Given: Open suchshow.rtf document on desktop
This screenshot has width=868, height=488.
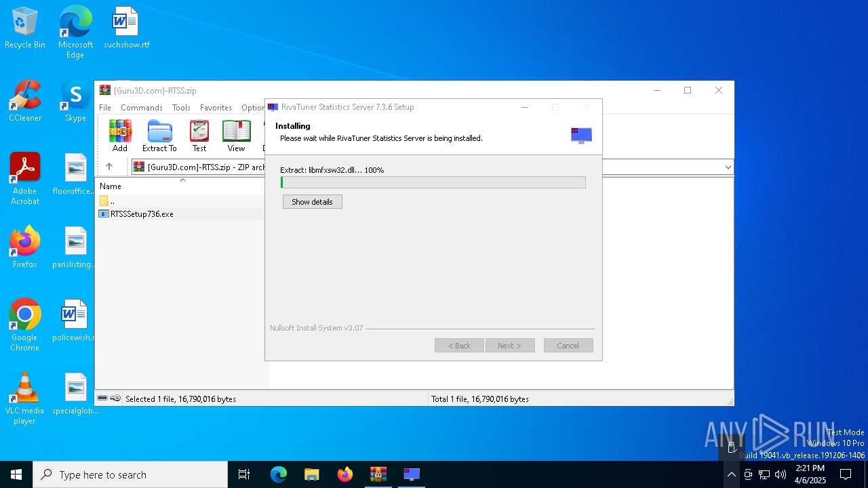Looking at the screenshot, I should pyautogui.click(x=126, y=28).
